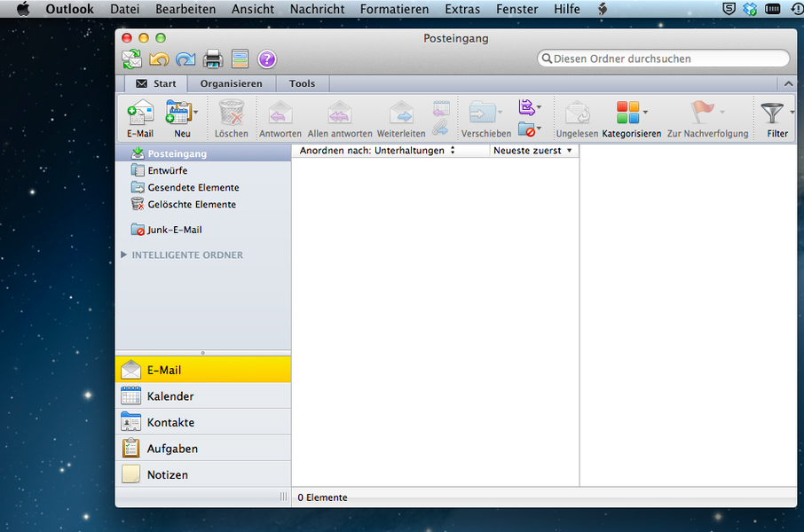Collapse the ribbon with chevron button
Screen dimensions: 804x532
[x=788, y=83]
